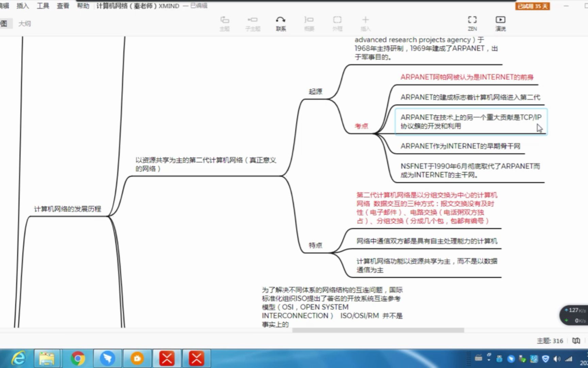Click the horizontal scrollbar thumb
The width and height of the screenshot is (588, 368).
(378, 330)
